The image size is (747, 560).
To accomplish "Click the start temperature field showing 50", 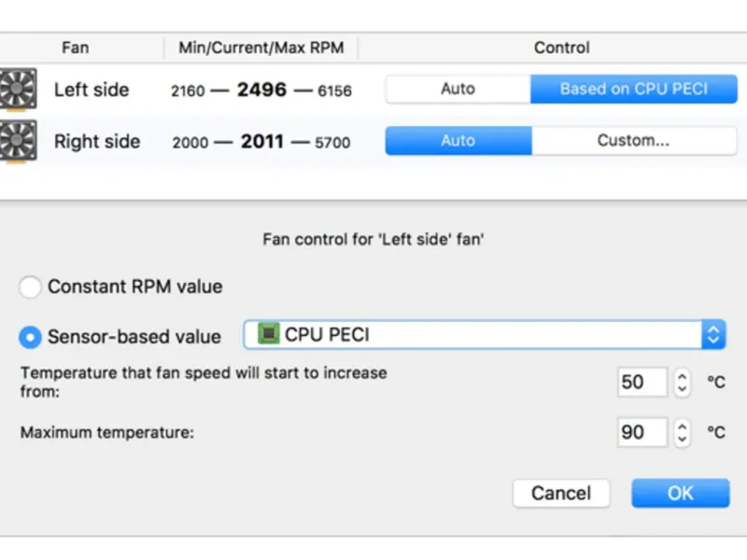I will [641, 382].
